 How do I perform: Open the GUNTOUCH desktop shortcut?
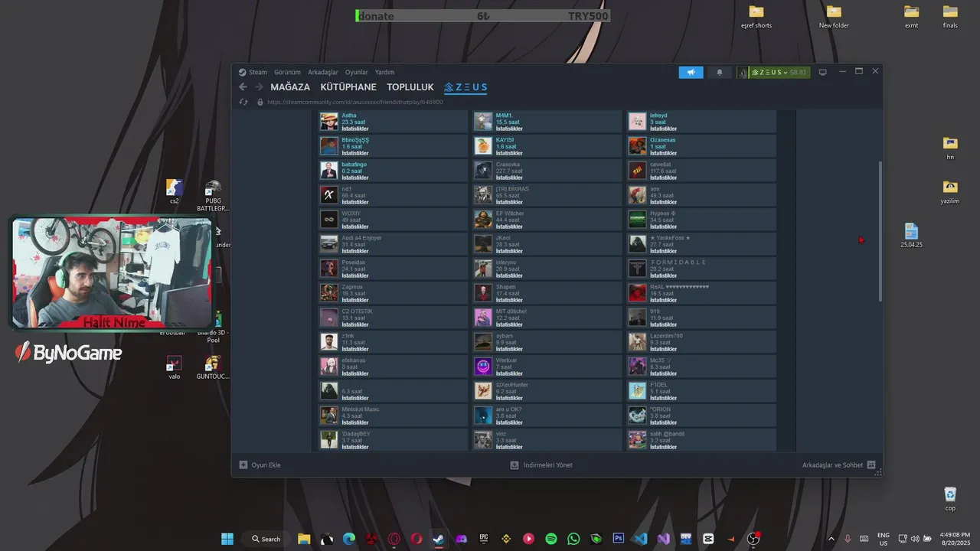(213, 367)
